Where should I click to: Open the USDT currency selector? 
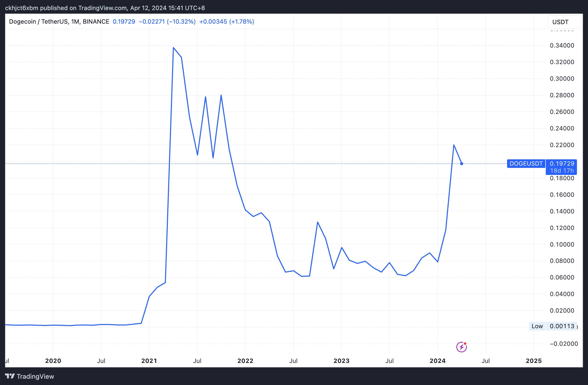click(564, 22)
